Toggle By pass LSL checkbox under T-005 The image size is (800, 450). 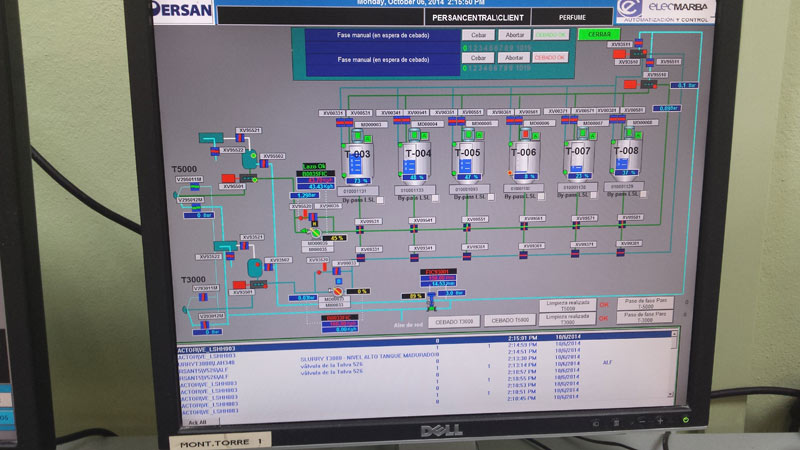[x=490, y=197]
